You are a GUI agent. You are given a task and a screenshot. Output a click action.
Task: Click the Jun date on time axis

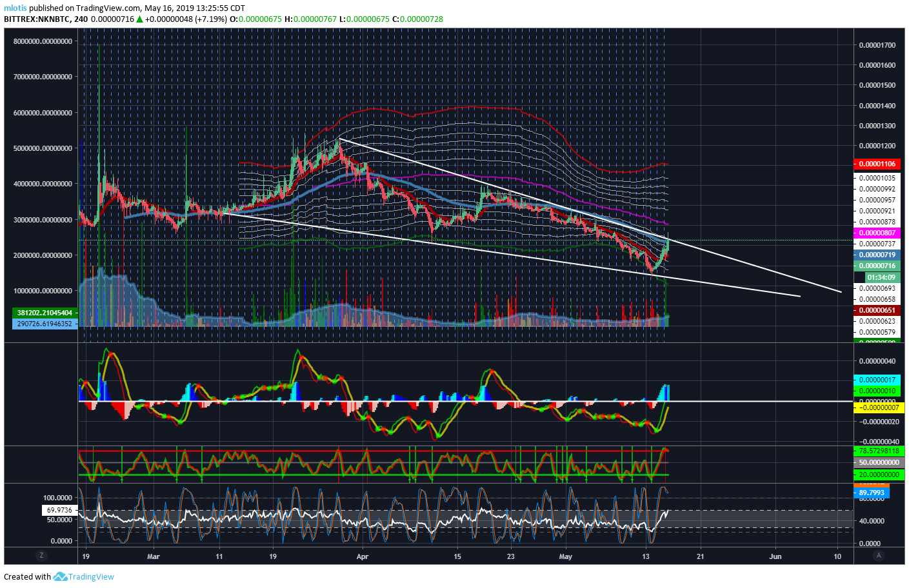pos(775,556)
